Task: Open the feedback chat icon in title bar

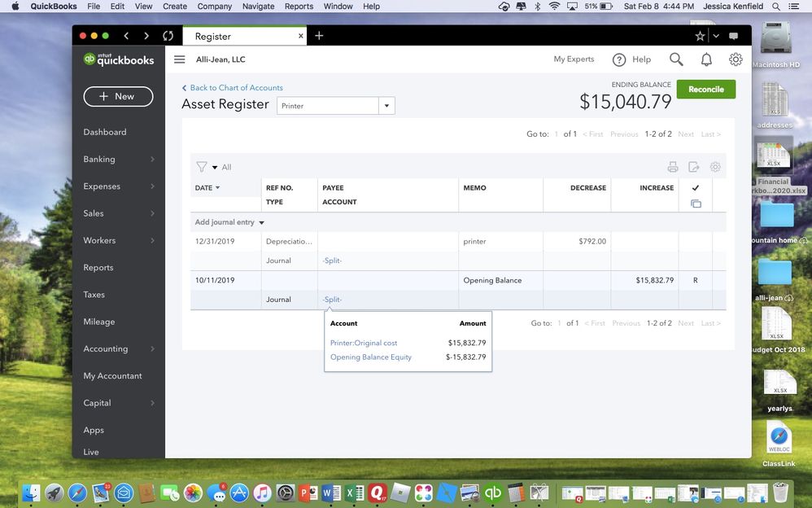Action: coord(733,36)
